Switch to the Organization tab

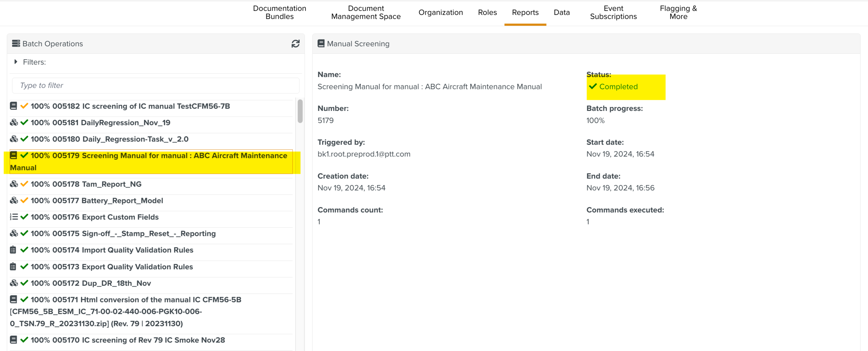[440, 13]
